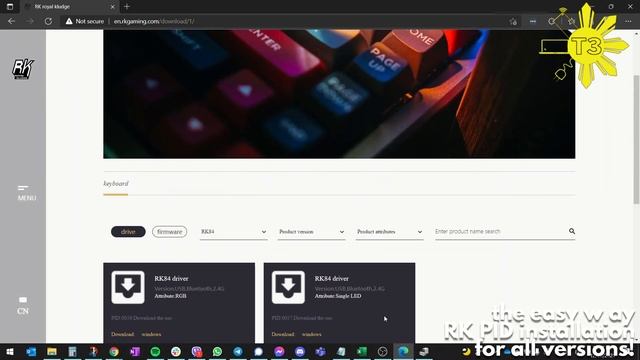Viewport: 640px width, 360px height.
Task: Add this page to favorites
Action: tap(513, 21)
